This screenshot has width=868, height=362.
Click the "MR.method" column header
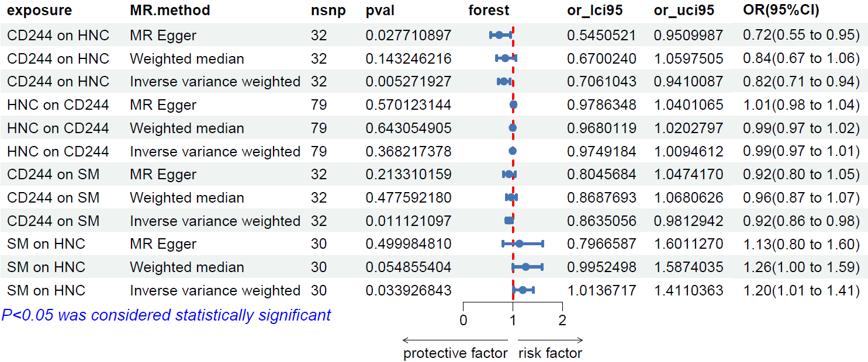[x=170, y=11]
